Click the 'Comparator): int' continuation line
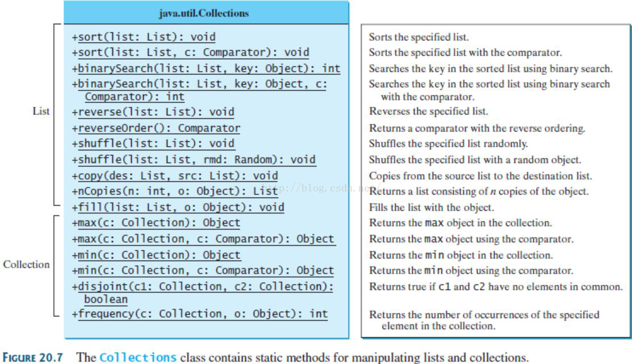 coord(135,97)
